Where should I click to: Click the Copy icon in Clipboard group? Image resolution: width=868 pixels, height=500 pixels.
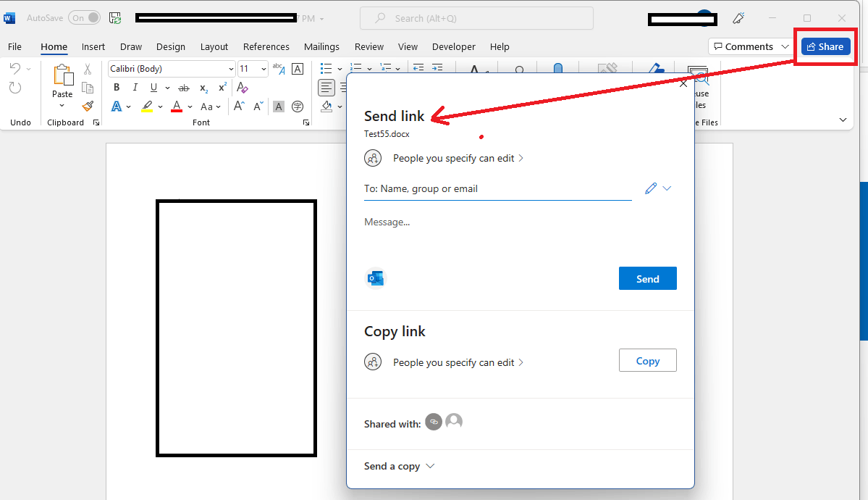[88, 88]
